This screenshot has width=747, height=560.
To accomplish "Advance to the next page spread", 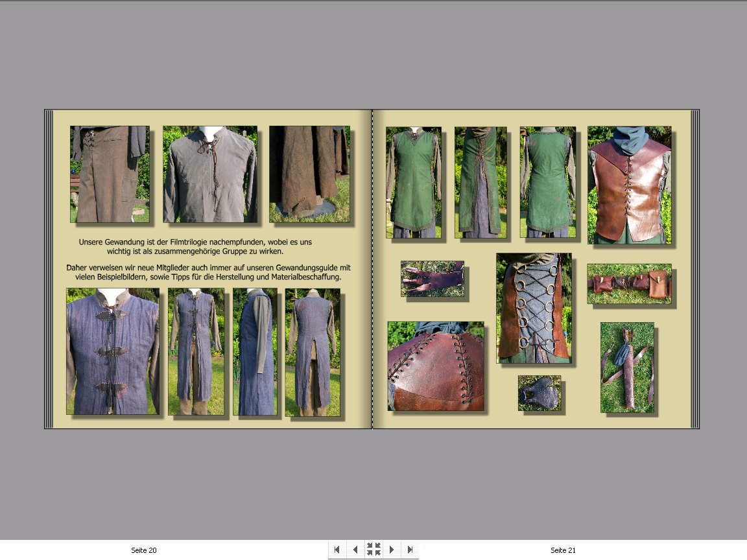I will click(392, 550).
